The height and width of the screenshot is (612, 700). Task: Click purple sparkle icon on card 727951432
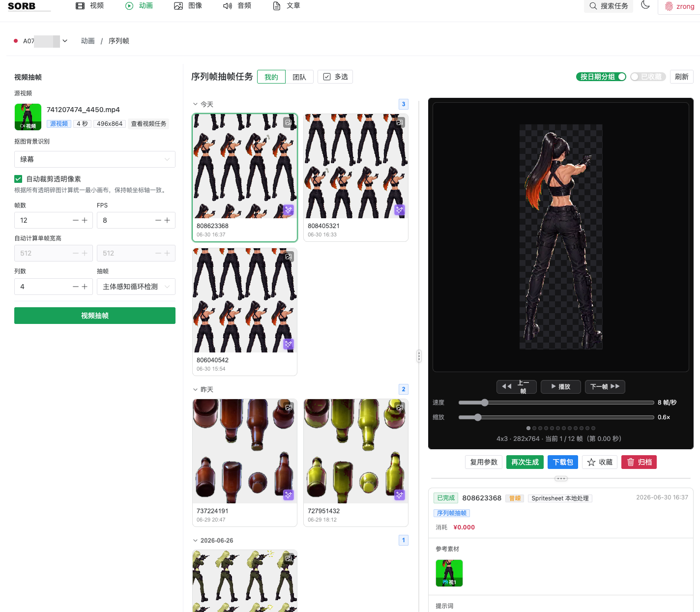tap(400, 495)
